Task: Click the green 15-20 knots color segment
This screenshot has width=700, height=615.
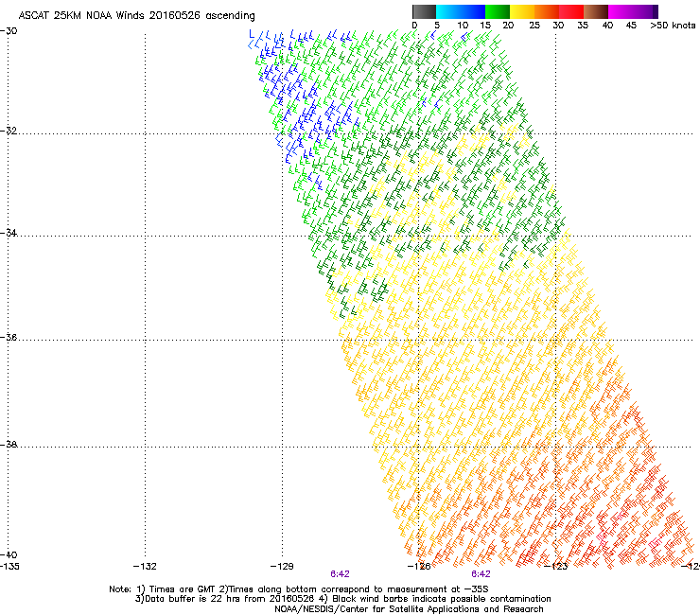Action: (x=498, y=11)
